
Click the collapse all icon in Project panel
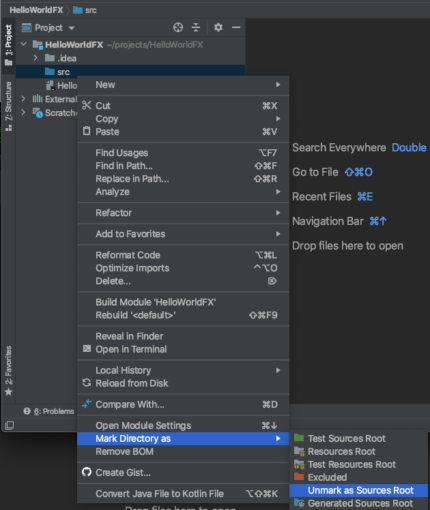pyautogui.click(x=196, y=27)
